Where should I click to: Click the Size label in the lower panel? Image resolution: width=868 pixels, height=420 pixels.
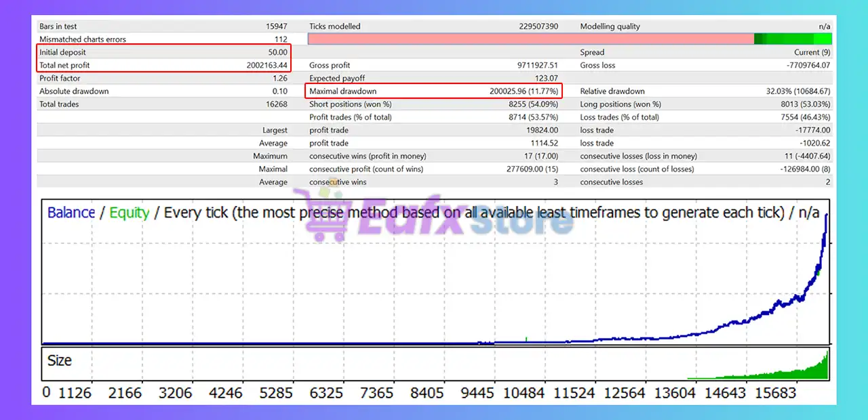(x=60, y=360)
